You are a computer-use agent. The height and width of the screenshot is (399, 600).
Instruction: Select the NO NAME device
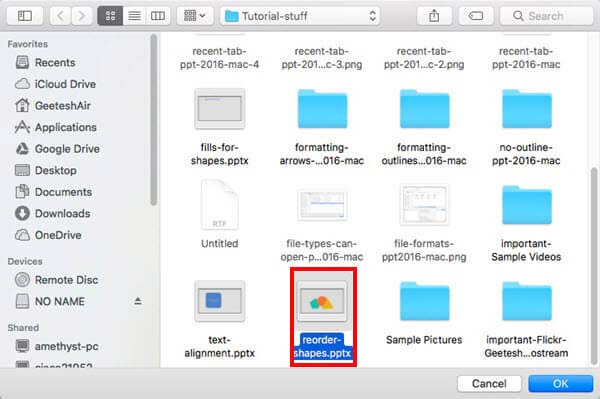click(50, 301)
